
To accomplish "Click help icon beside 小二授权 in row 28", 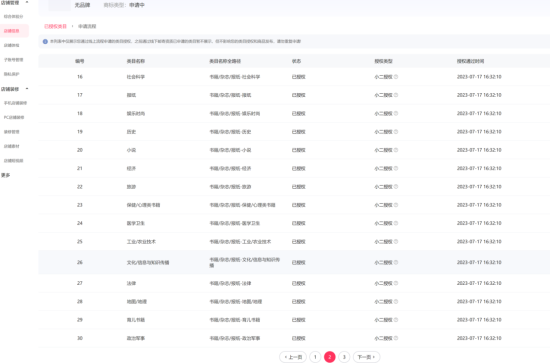I will 396,302.
